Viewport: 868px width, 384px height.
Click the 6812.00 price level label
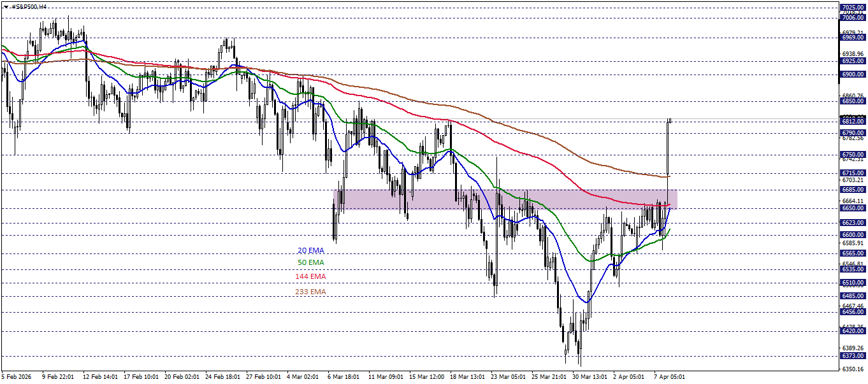[x=852, y=120]
